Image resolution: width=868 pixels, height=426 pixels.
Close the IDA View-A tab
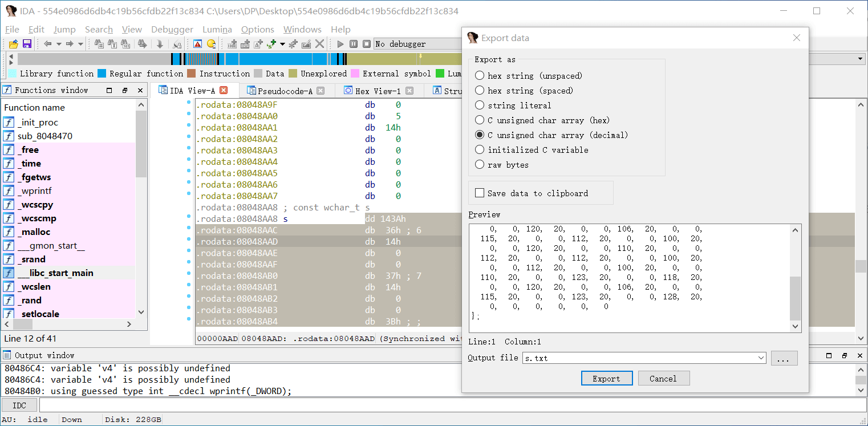tap(224, 90)
